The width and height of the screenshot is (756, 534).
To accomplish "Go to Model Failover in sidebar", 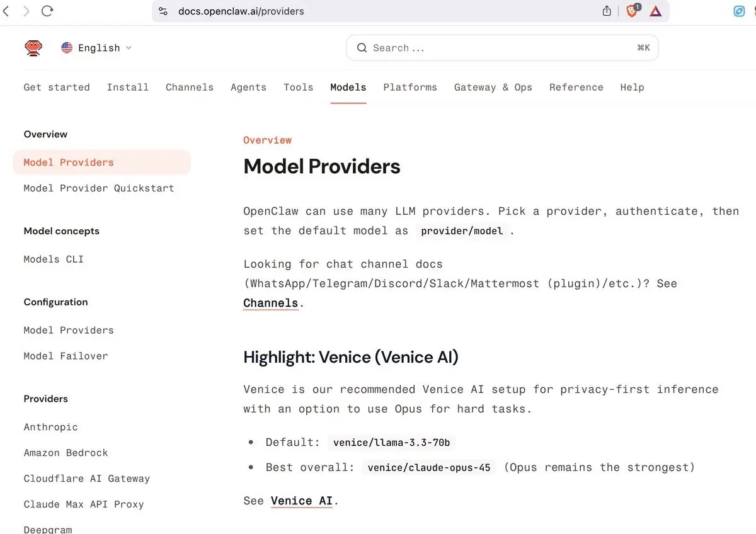I will [x=66, y=356].
